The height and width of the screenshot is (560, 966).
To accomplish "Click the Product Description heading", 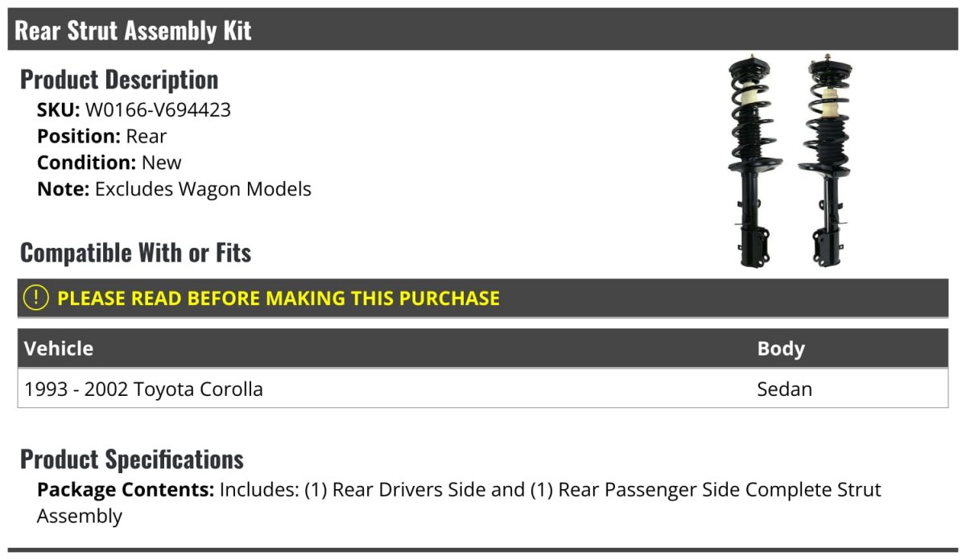I will pos(119,80).
